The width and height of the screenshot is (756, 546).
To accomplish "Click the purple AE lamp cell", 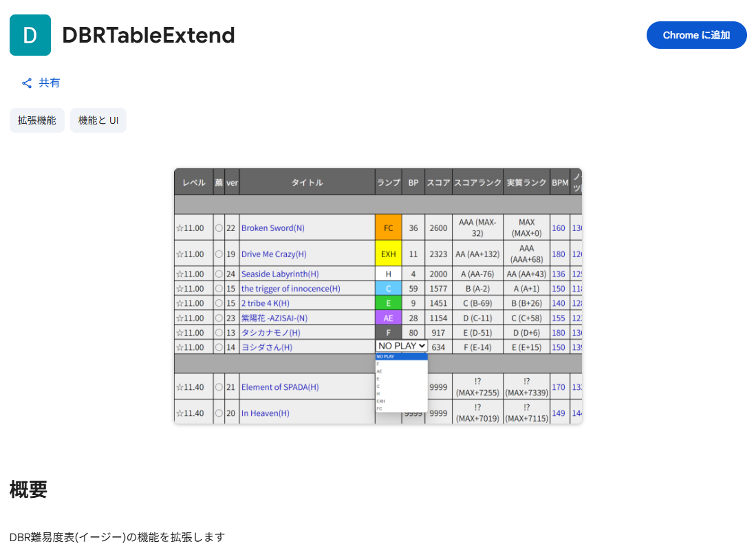I will click(x=388, y=318).
